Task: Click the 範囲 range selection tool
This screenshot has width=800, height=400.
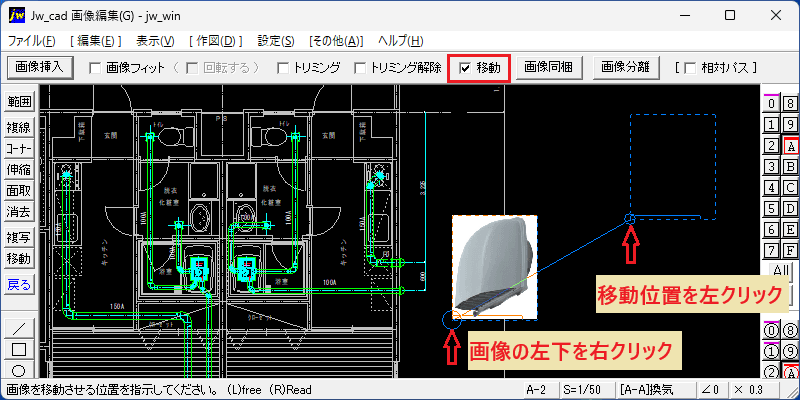Action: pos(19,102)
